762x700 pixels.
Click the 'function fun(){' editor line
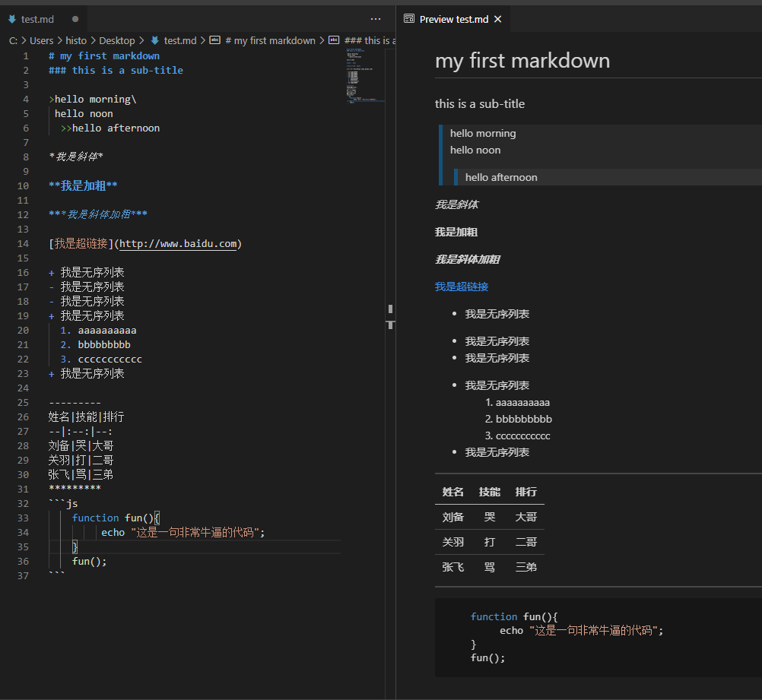116,518
